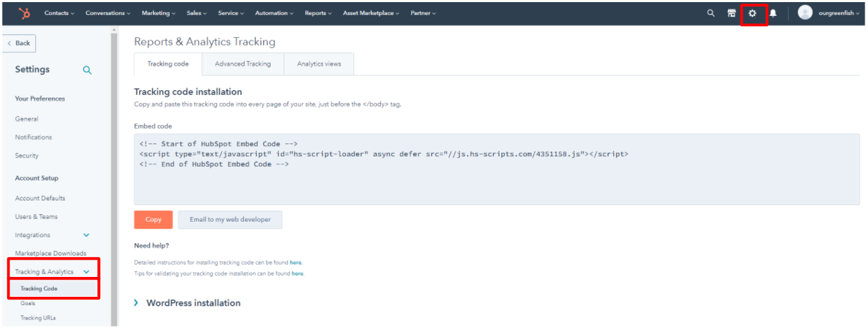
Task: Click inside the embed code box
Action: coord(497,169)
